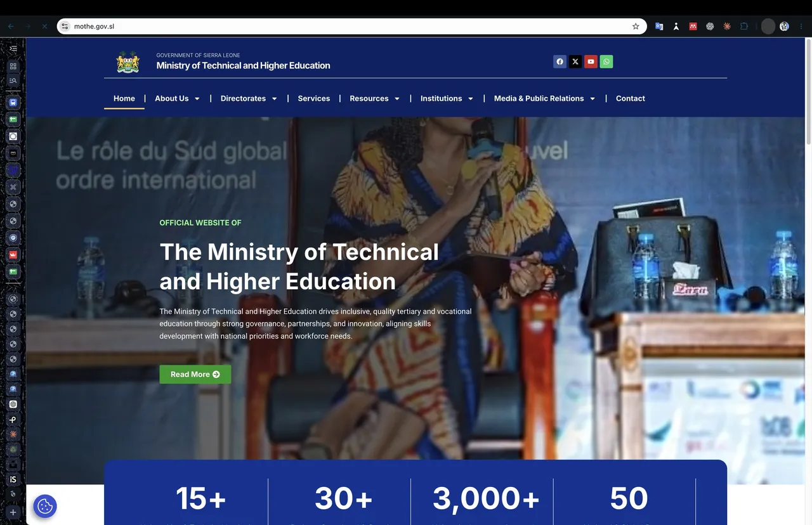Screen dimensions: 812x525
Task: Click the Sierra Leone coat of arms logo
Action: click(128, 62)
